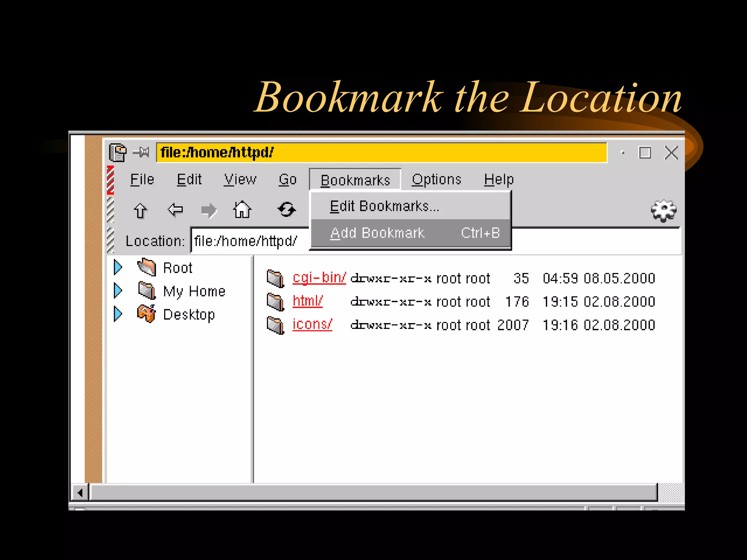Select the icons folder icon
Screen dimensions: 747x560
pyautogui.click(x=276, y=325)
